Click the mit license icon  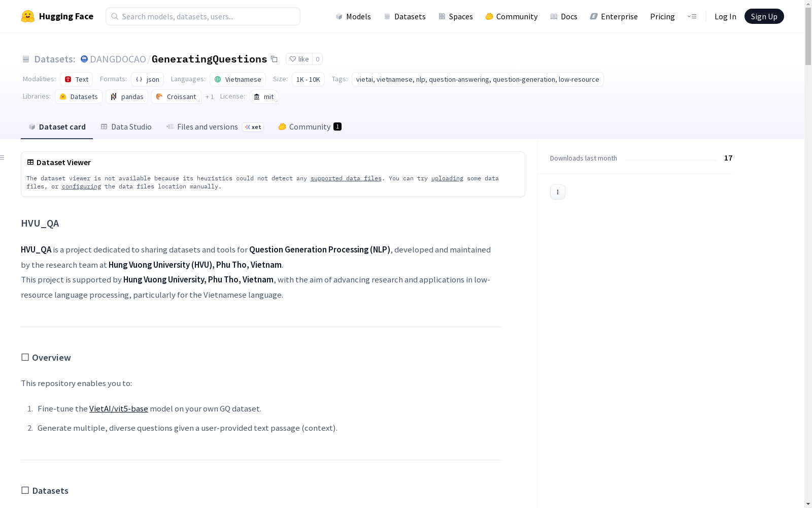257,97
